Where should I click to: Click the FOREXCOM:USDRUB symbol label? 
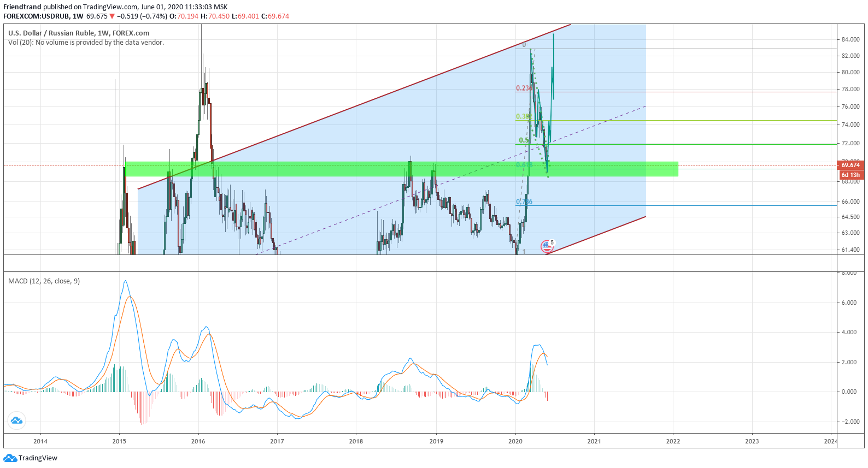[36, 16]
